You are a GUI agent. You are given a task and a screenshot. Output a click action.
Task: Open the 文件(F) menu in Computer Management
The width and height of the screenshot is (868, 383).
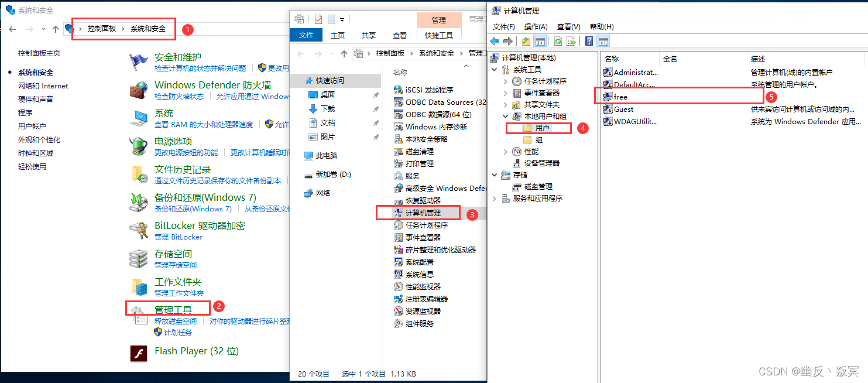pyautogui.click(x=504, y=27)
